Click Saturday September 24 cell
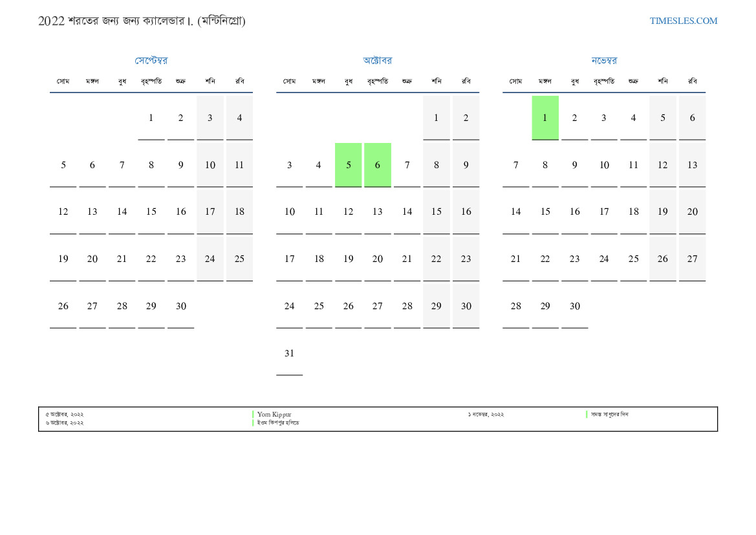756x535 pixels. (210, 259)
